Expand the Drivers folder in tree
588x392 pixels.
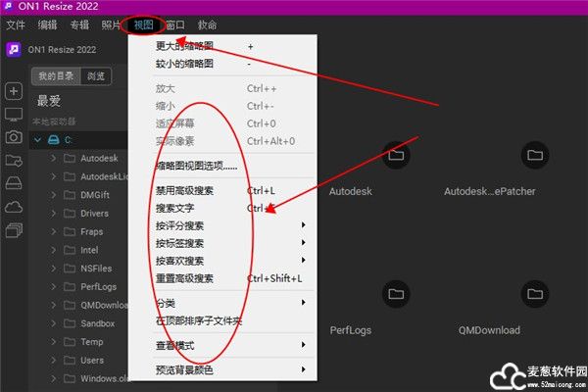click(x=53, y=214)
